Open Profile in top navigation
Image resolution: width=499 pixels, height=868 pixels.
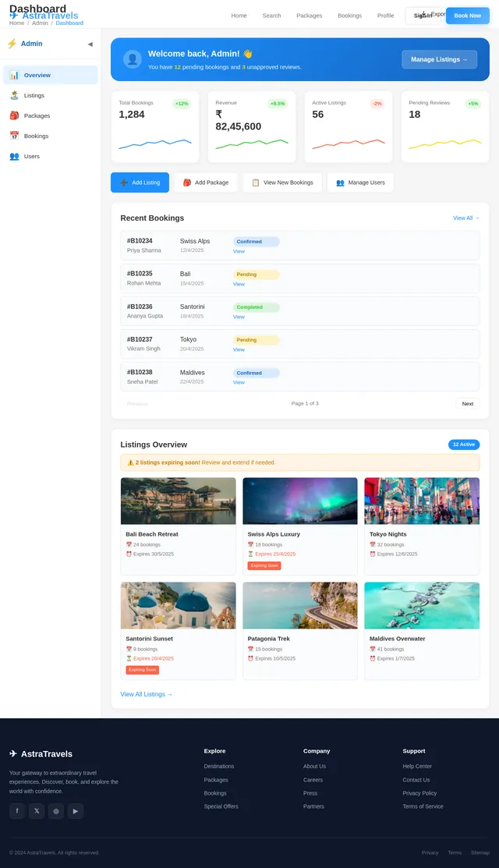click(386, 16)
